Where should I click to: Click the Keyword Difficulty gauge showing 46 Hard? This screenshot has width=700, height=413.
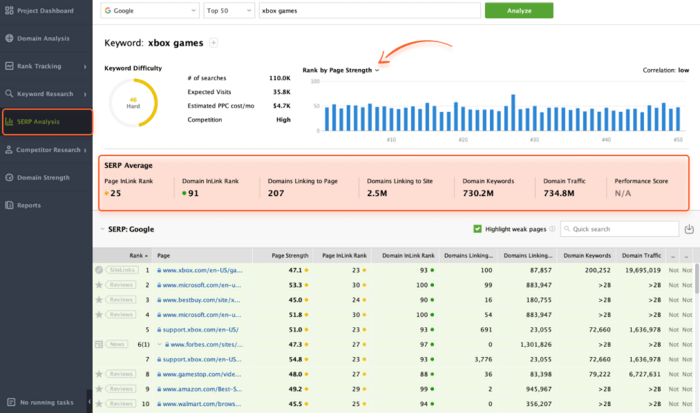click(x=133, y=103)
